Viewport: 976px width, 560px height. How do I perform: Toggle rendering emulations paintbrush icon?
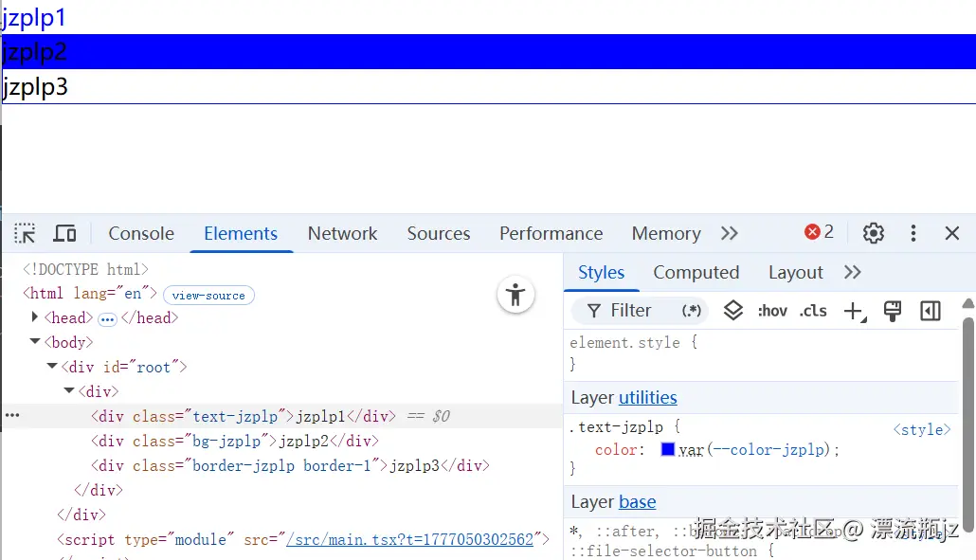pyautogui.click(x=893, y=311)
